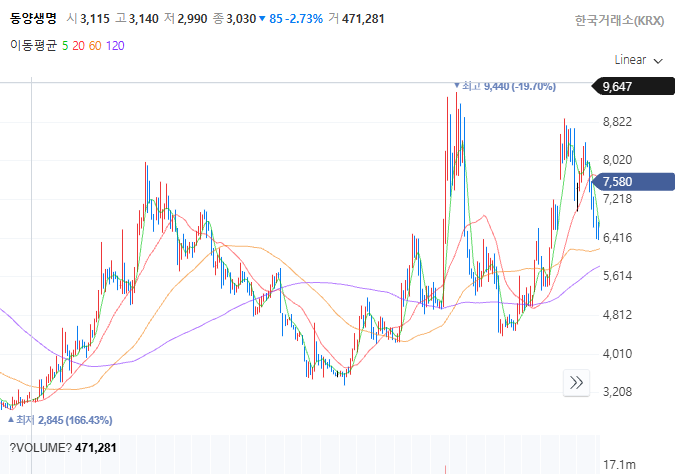Select the 5-day moving average label
Viewport: 681px width, 474px height.
[65, 46]
